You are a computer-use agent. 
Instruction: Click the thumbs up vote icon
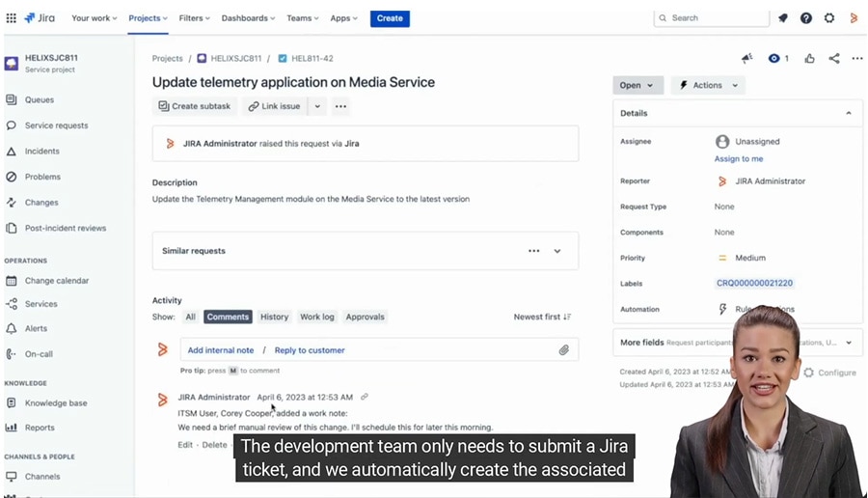point(809,59)
